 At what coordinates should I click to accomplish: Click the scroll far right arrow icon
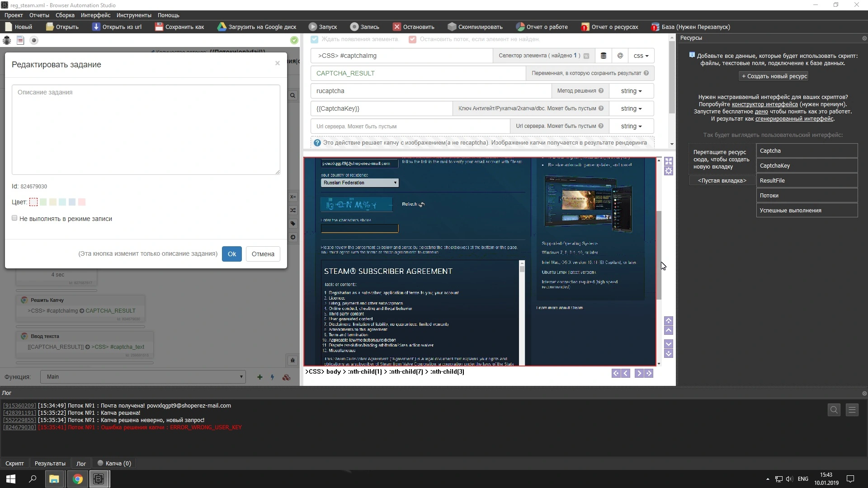[649, 373]
